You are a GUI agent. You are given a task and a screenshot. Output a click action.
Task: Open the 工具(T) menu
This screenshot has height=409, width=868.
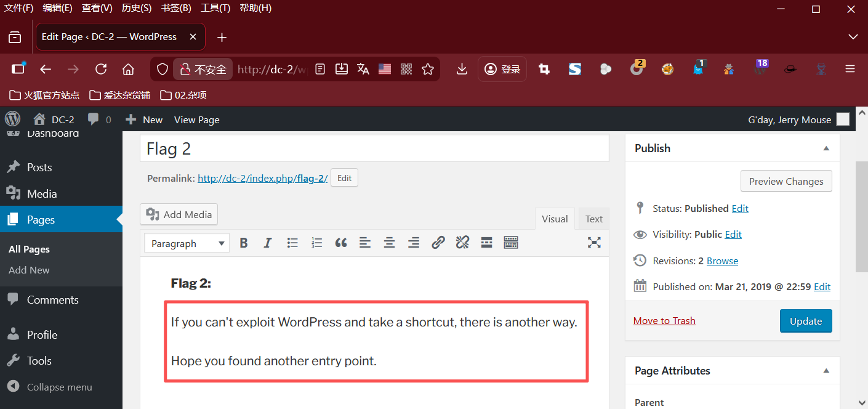tap(215, 8)
